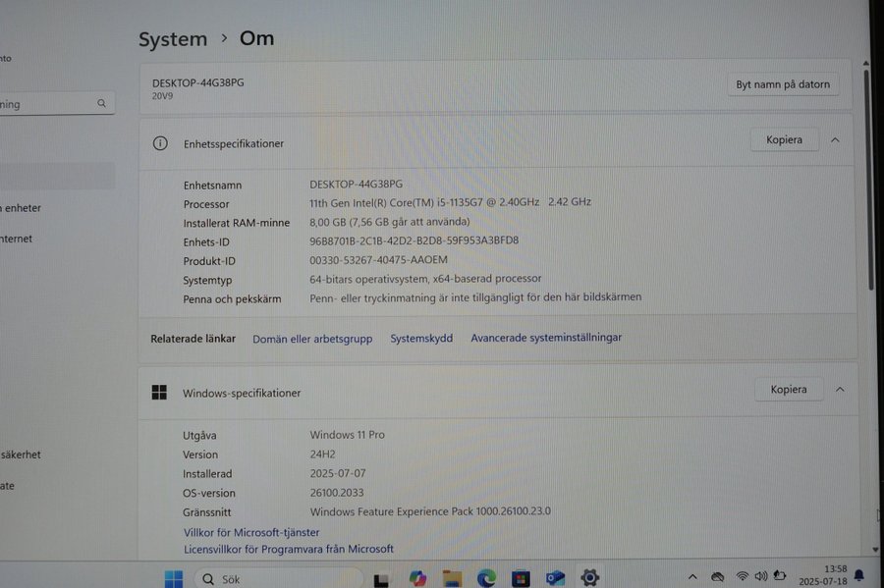Open Licensvillkor för Programvara från Microsoft link
884x588 pixels.
289,549
